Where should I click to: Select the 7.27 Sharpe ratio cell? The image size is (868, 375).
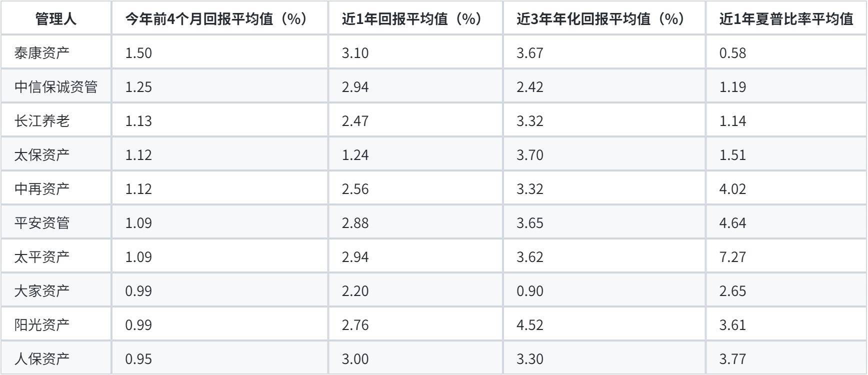(786, 256)
